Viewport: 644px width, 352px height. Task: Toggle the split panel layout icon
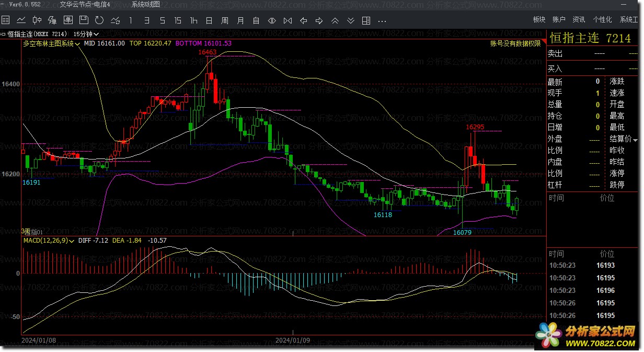click(366, 20)
